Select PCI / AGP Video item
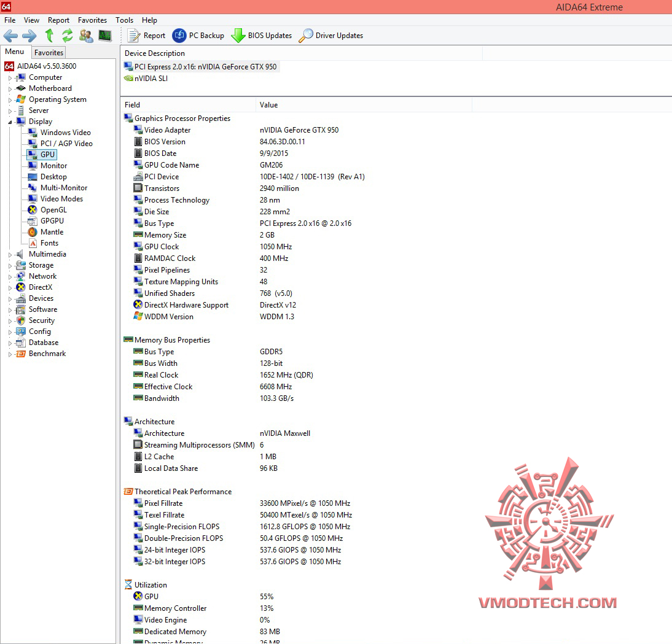The width and height of the screenshot is (672, 644). pyautogui.click(x=66, y=144)
